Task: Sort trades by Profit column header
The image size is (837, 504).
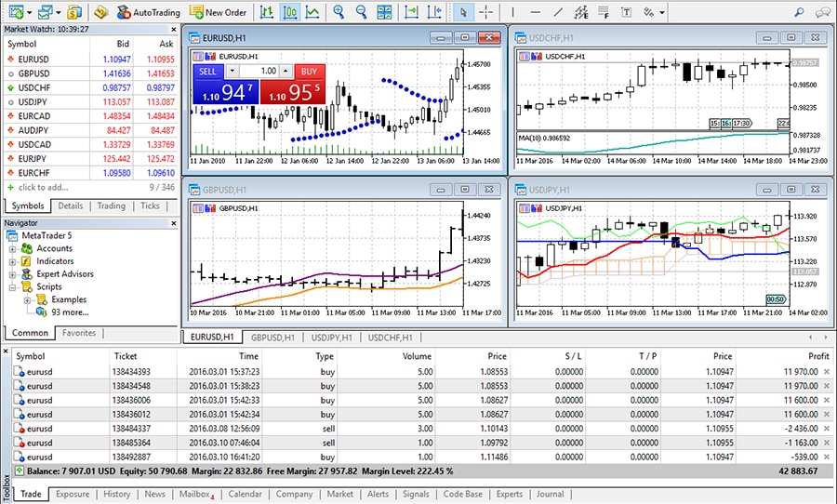Action: tap(818, 356)
